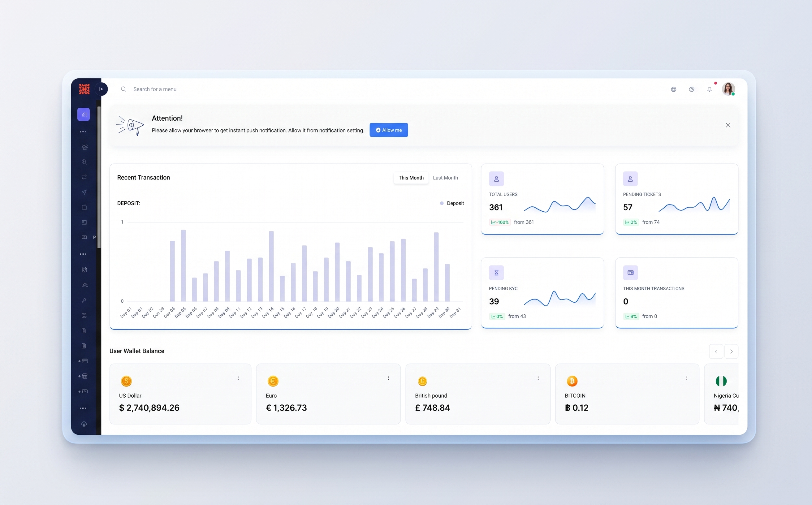Click the TOTAL USERS card icon

coord(496,179)
